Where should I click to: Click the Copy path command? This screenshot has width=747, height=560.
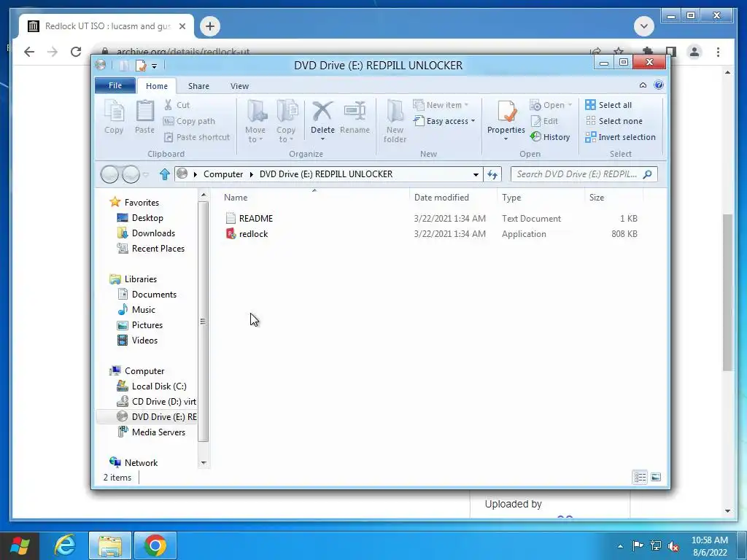(x=189, y=121)
